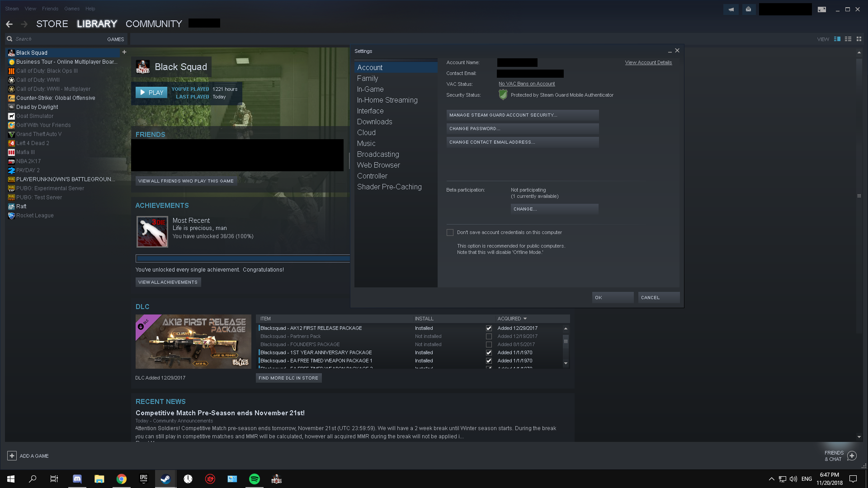The width and height of the screenshot is (868, 488).
Task: Check Partners Pack install checkbox
Action: (x=489, y=336)
